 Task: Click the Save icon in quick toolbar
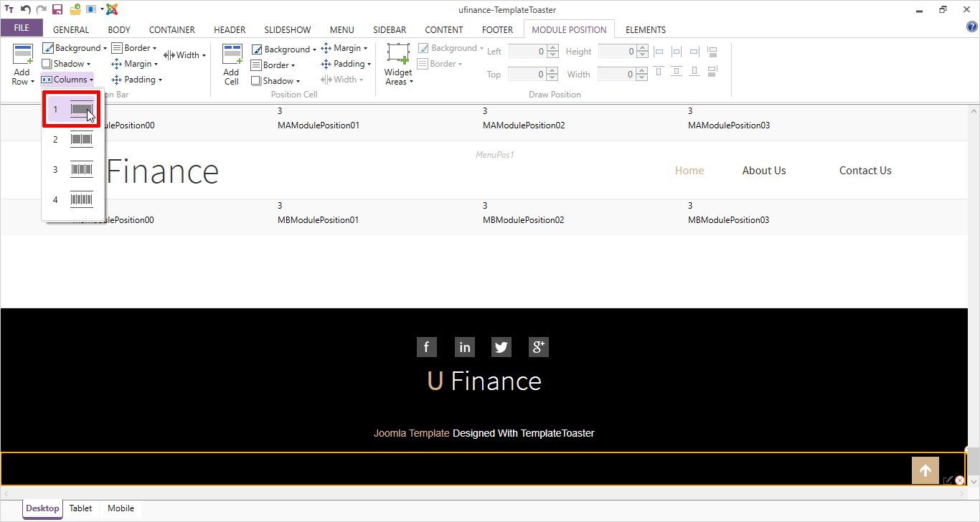tap(58, 9)
